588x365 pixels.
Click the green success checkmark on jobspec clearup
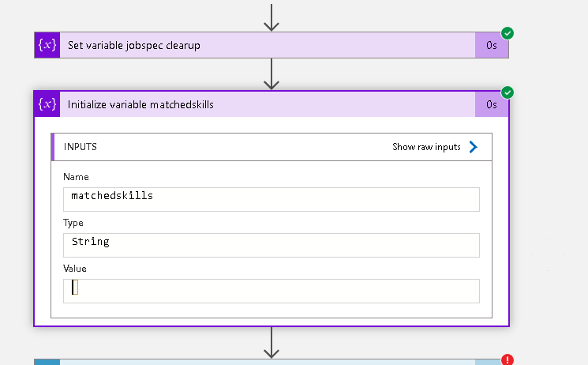click(x=507, y=33)
